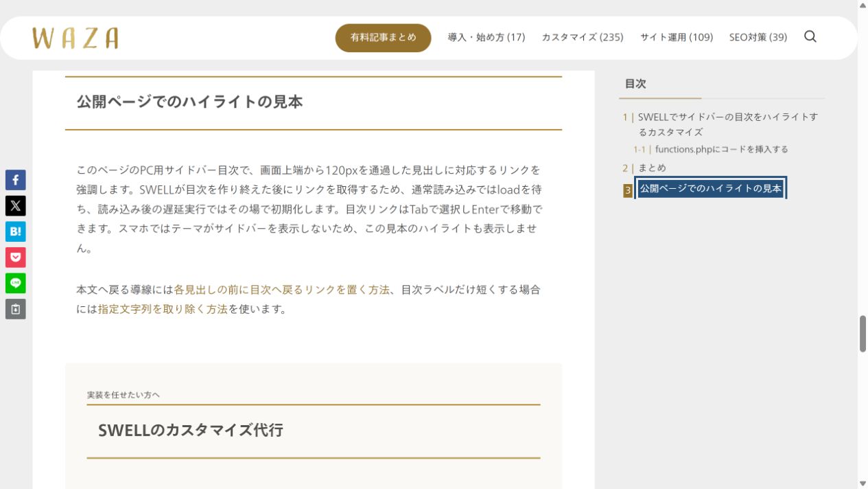Jump to functions.phpにコードを挿入する in the table of contents

(x=722, y=149)
